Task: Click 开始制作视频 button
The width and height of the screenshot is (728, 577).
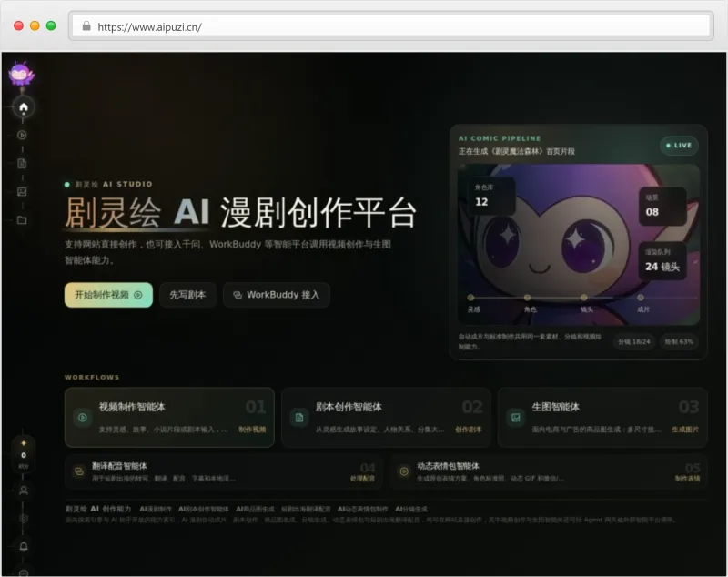Action: point(108,295)
